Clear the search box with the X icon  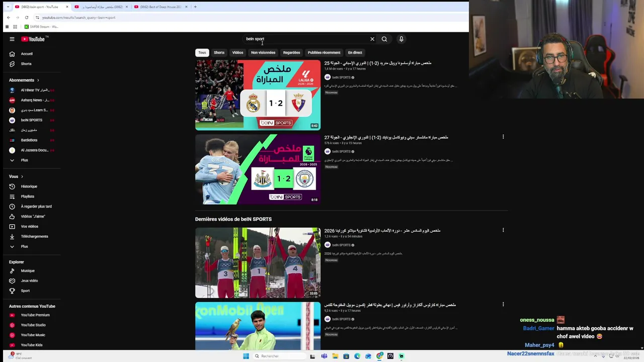[x=372, y=39]
